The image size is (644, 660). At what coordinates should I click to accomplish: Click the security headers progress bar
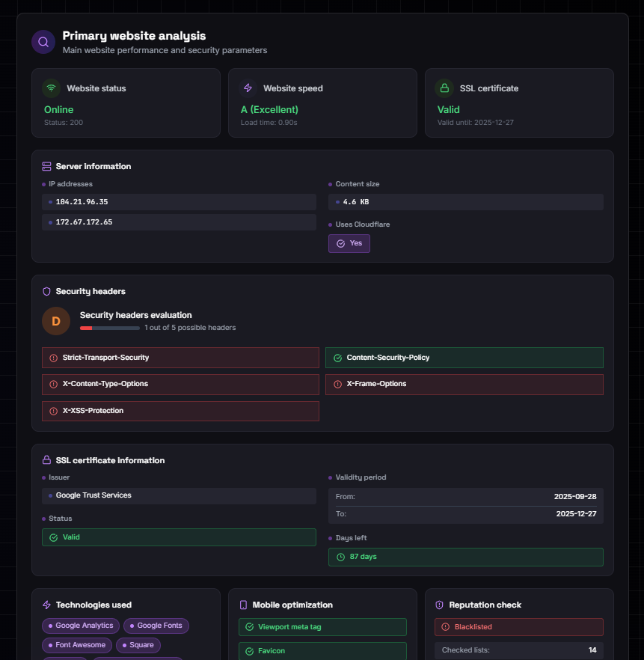pos(109,328)
